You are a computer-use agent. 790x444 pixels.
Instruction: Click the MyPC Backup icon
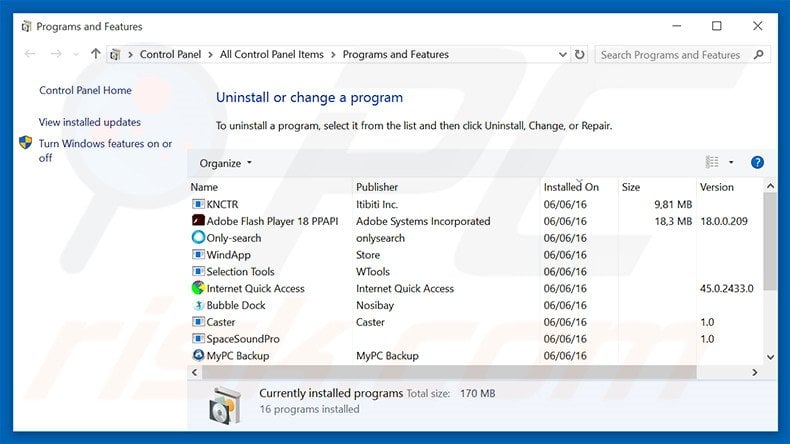point(198,355)
